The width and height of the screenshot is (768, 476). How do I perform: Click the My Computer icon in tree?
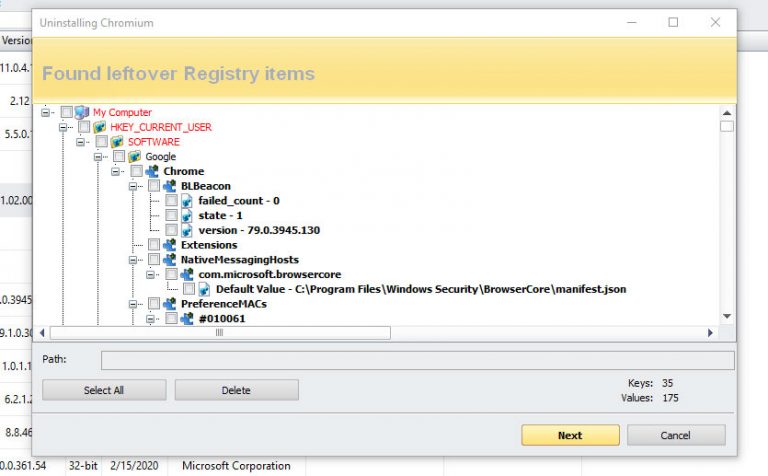point(82,113)
